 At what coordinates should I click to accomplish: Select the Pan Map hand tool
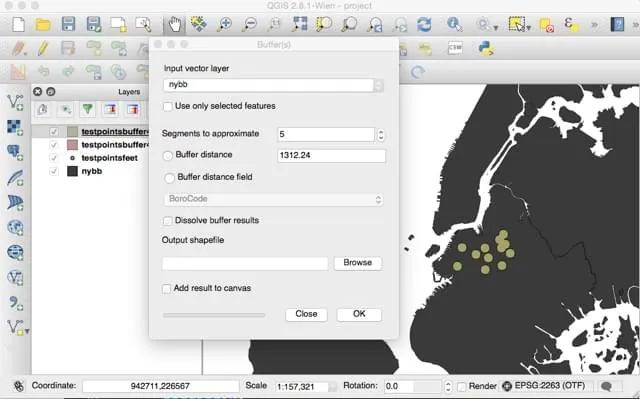tap(174, 24)
